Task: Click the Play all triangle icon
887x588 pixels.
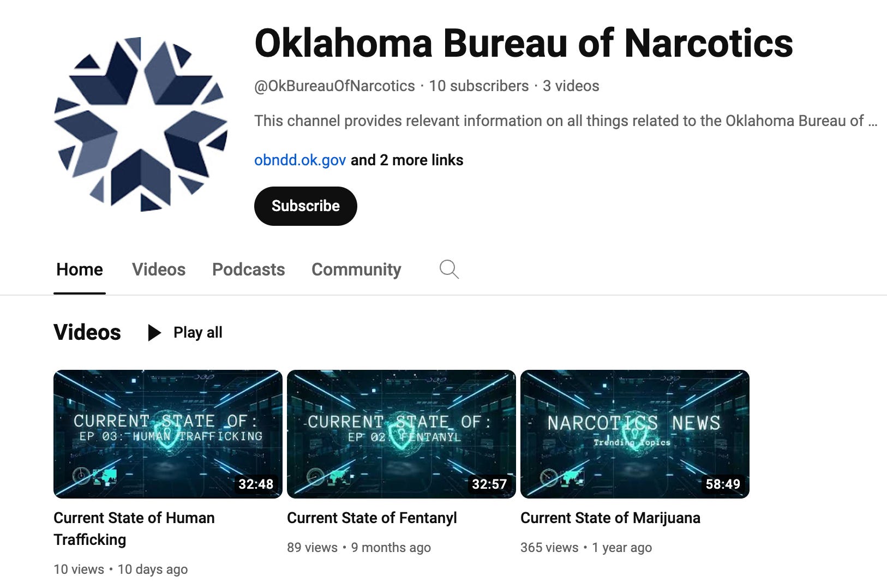Action: [x=154, y=332]
